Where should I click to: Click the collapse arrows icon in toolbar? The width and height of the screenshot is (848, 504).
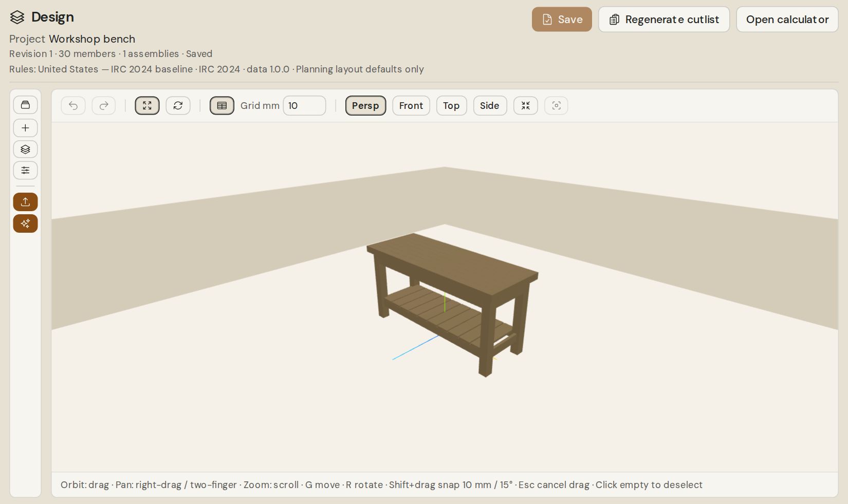(x=525, y=106)
